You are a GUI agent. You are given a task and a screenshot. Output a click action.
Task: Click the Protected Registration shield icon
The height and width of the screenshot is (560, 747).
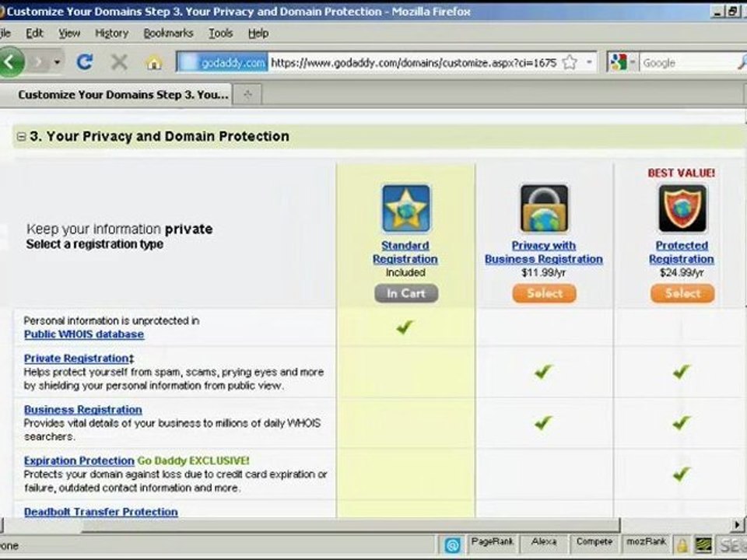682,208
